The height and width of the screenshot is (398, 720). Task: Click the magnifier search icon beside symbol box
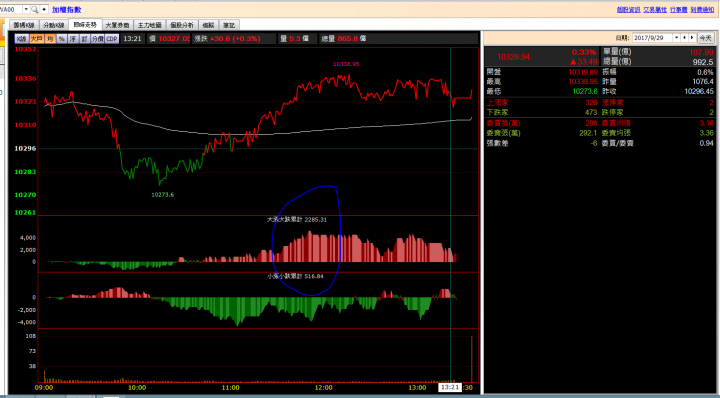tap(34, 9)
